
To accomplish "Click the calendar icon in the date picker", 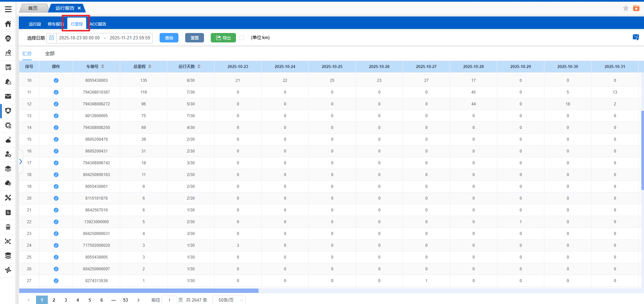I will pyautogui.click(x=52, y=38).
